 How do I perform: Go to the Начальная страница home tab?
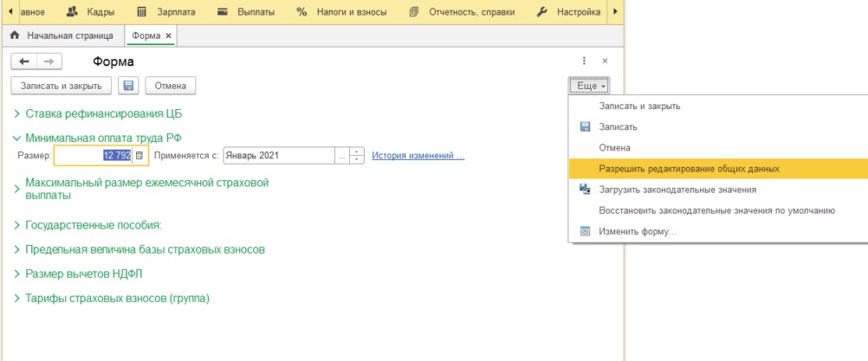pyautogui.click(x=62, y=35)
